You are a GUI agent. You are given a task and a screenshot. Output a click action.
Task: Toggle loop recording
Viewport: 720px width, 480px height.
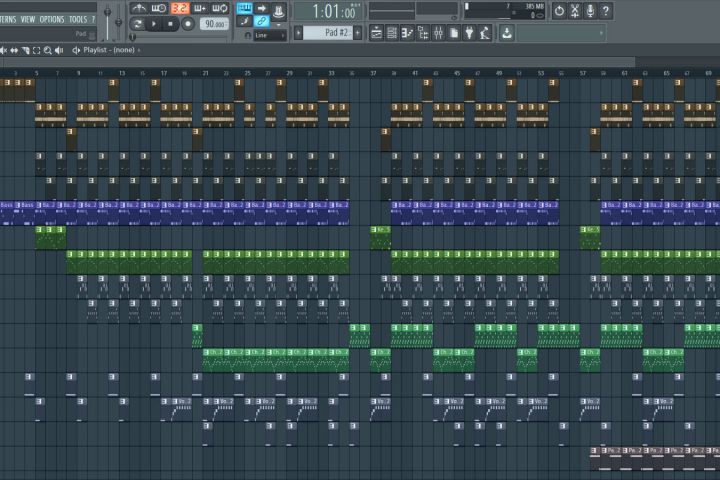pos(220,8)
